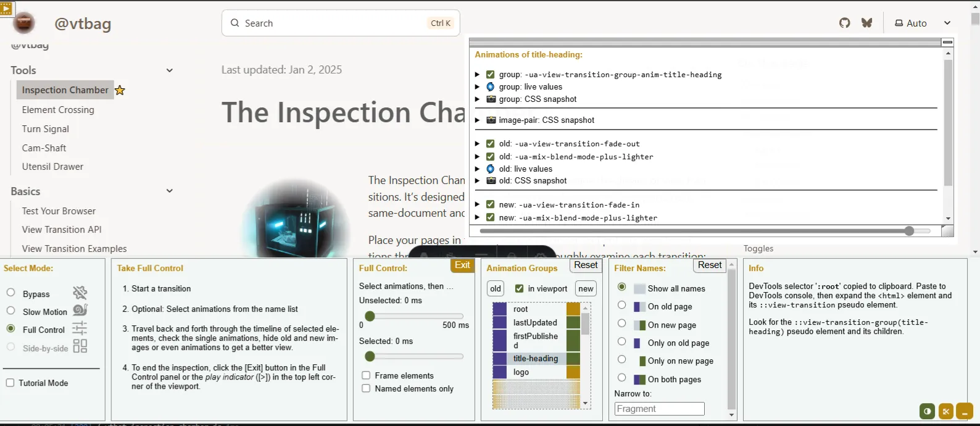Click the Narrow to Fragment input field
This screenshot has width=980, height=426.
pos(659,409)
